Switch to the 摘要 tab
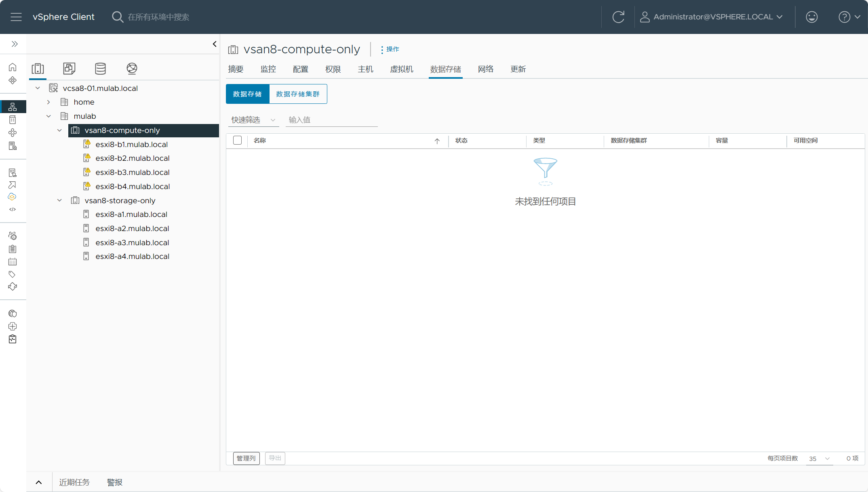 (x=236, y=69)
